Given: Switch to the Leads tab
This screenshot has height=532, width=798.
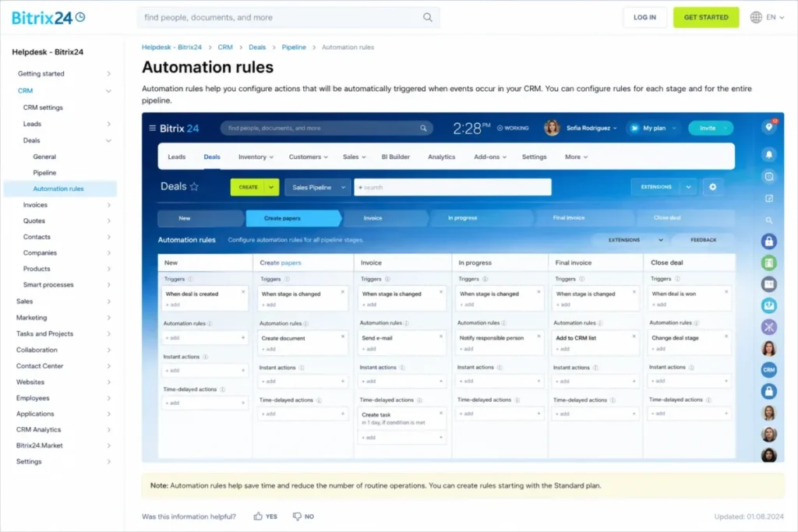Looking at the screenshot, I should coord(177,157).
